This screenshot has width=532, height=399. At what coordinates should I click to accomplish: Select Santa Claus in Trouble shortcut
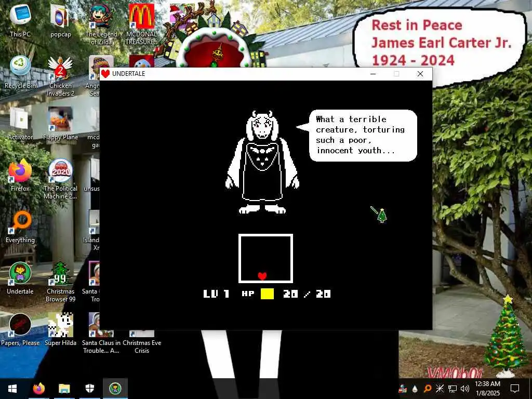(x=101, y=334)
